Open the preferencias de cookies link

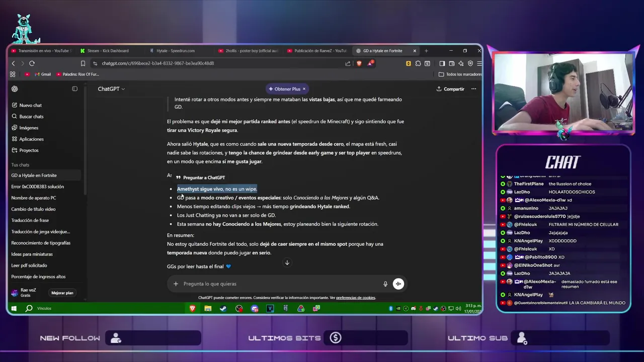[x=356, y=298]
